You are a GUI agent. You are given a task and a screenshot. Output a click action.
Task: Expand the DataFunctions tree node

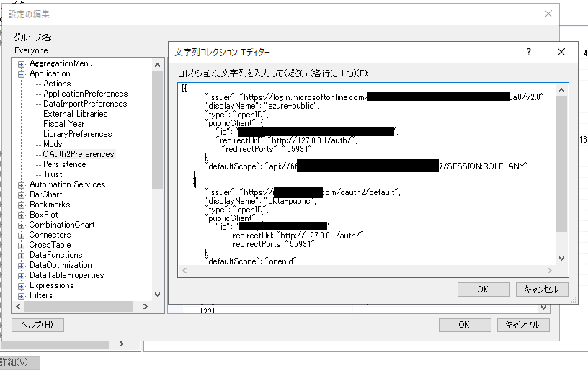tap(22, 256)
